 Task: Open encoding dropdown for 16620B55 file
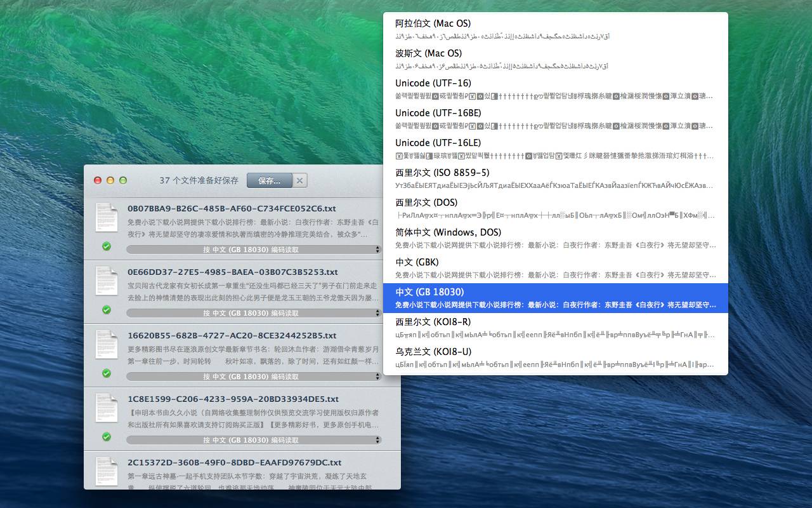pos(254,377)
